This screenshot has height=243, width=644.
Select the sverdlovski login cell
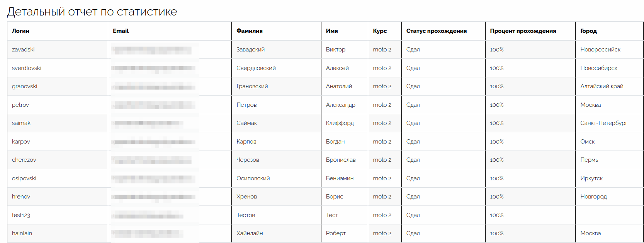pos(27,68)
